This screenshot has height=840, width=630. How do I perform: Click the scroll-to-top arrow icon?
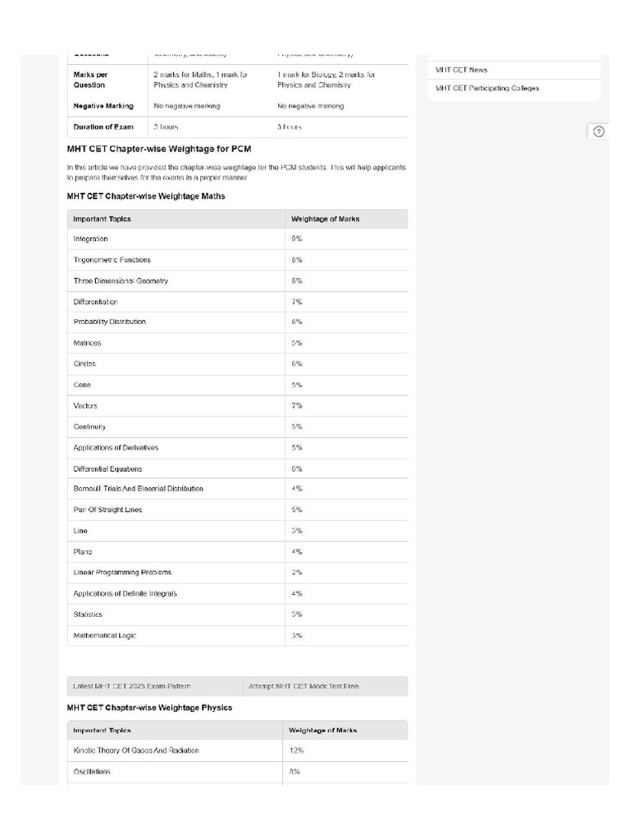(598, 131)
